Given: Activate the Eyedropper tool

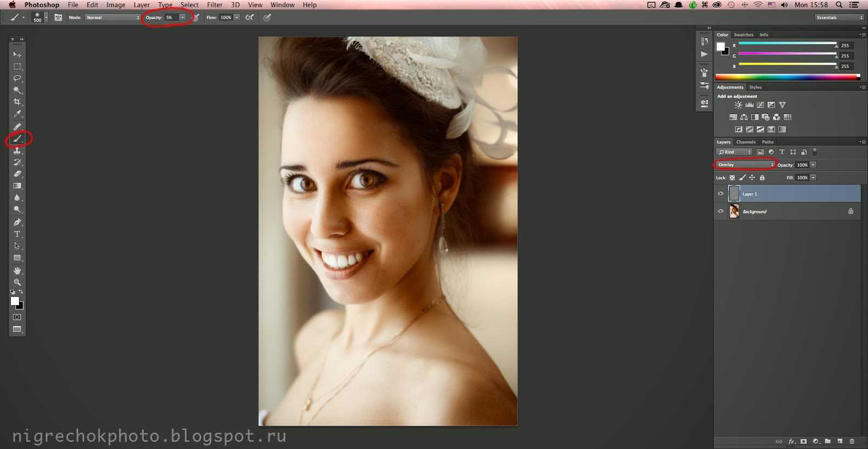Looking at the screenshot, I should point(17,114).
